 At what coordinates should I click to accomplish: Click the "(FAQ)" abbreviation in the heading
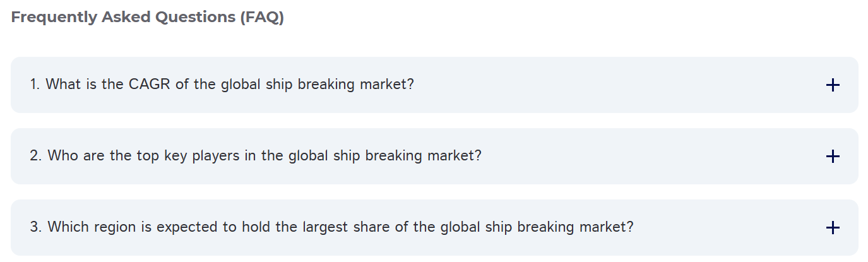pyautogui.click(x=262, y=17)
